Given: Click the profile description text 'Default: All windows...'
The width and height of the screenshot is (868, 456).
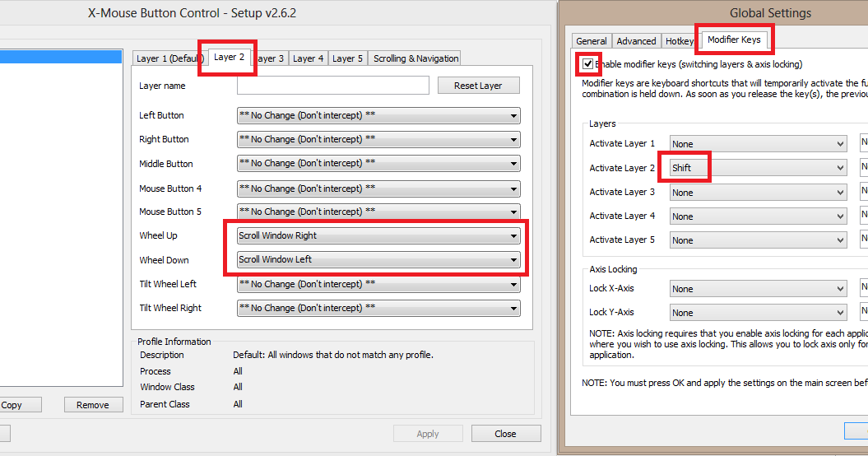Looking at the screenshot, I should [333, 355].
